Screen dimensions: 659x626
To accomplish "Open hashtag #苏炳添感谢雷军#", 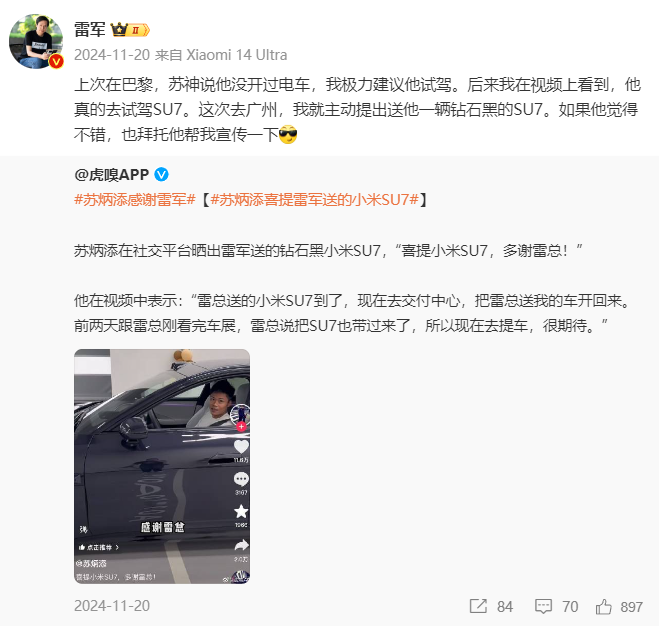I will click(135, 200).
